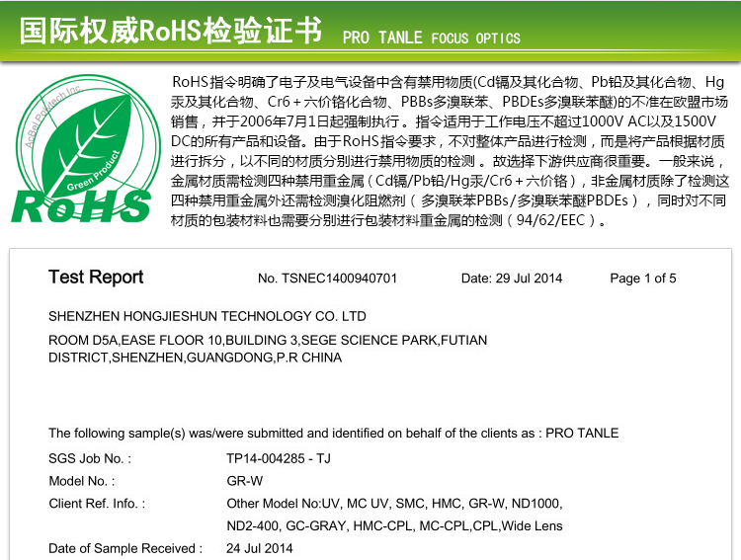Select job number value TP14-004285 - TJ
The image size is (741, 560).
click(x=279, y=458)
